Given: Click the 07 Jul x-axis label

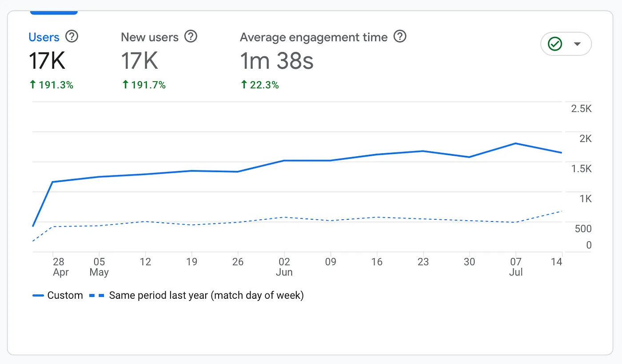Looking at the screenshot, I should coord(515,267).
